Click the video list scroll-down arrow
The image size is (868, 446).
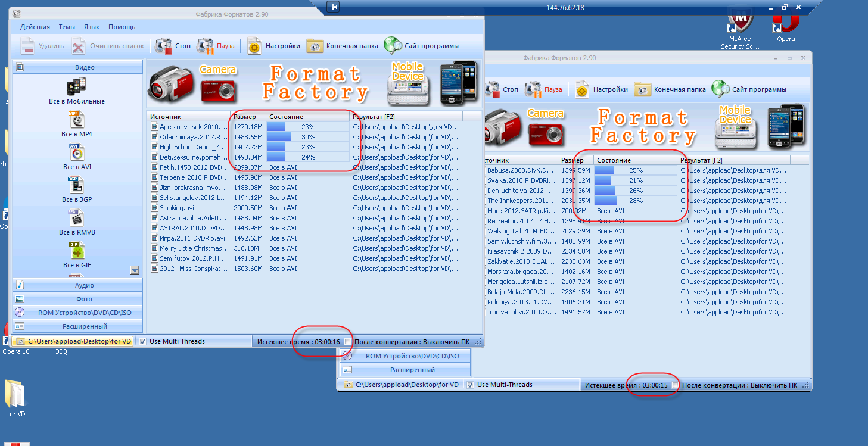point(135,270)
